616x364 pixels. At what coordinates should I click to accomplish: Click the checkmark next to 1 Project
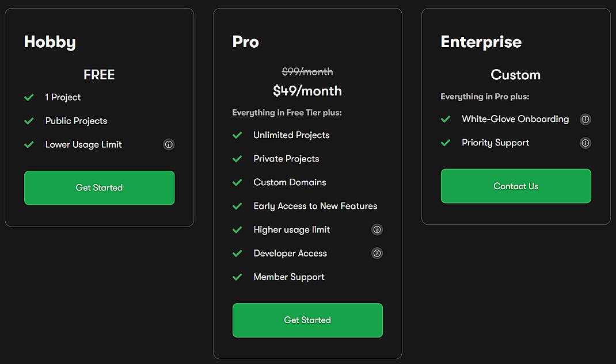click(29, 97)
